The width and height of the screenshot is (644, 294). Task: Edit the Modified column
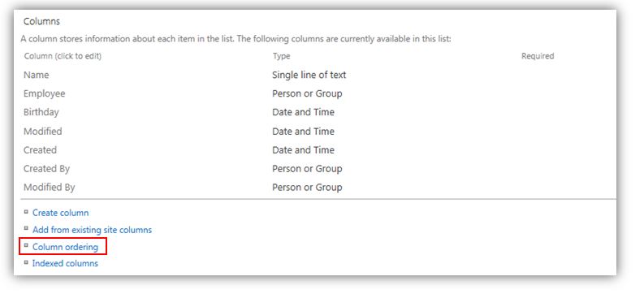point(43,132)
